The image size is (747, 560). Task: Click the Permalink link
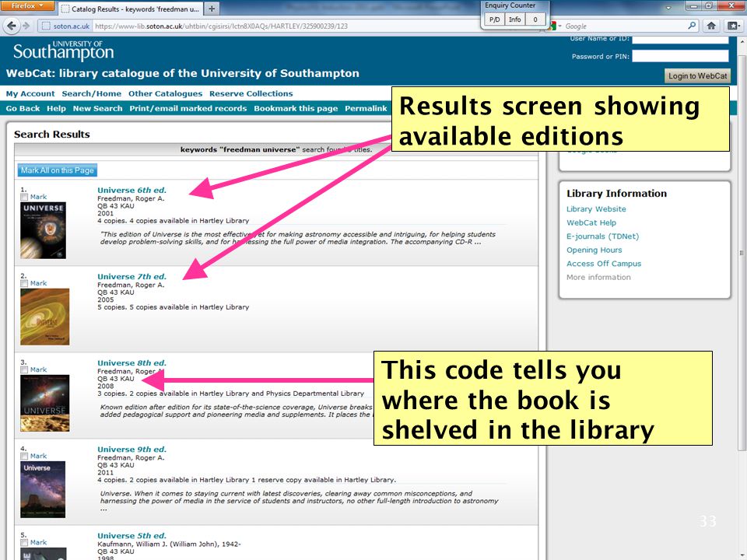click(366, 109)
